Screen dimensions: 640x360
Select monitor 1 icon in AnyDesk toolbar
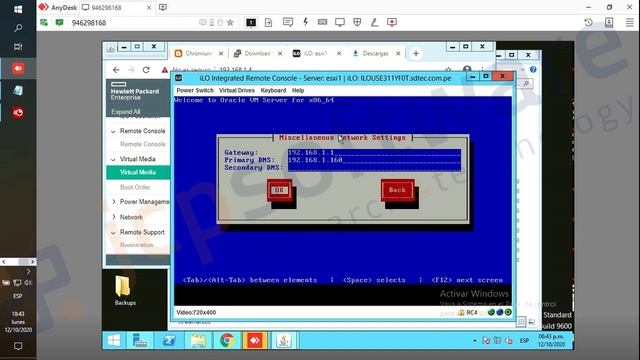251,22
